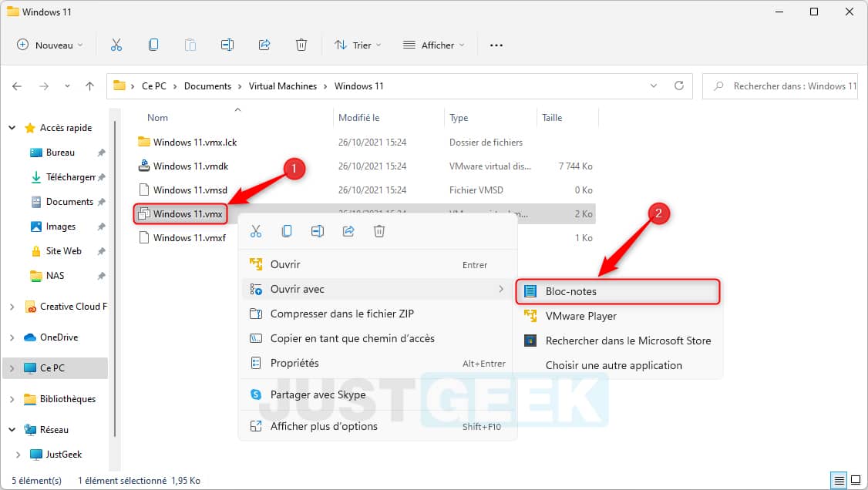Viewport: 868px width, 490px height.
Task: Select Rechercher dans le Microsoft Store
Action: [617, 341]
